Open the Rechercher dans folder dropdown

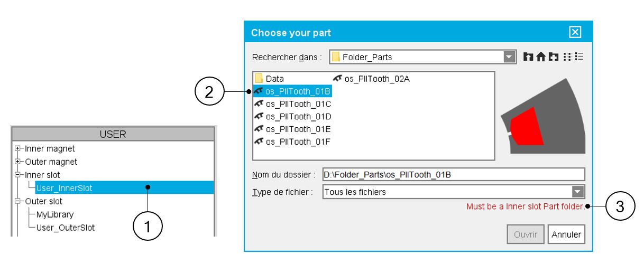508,57
